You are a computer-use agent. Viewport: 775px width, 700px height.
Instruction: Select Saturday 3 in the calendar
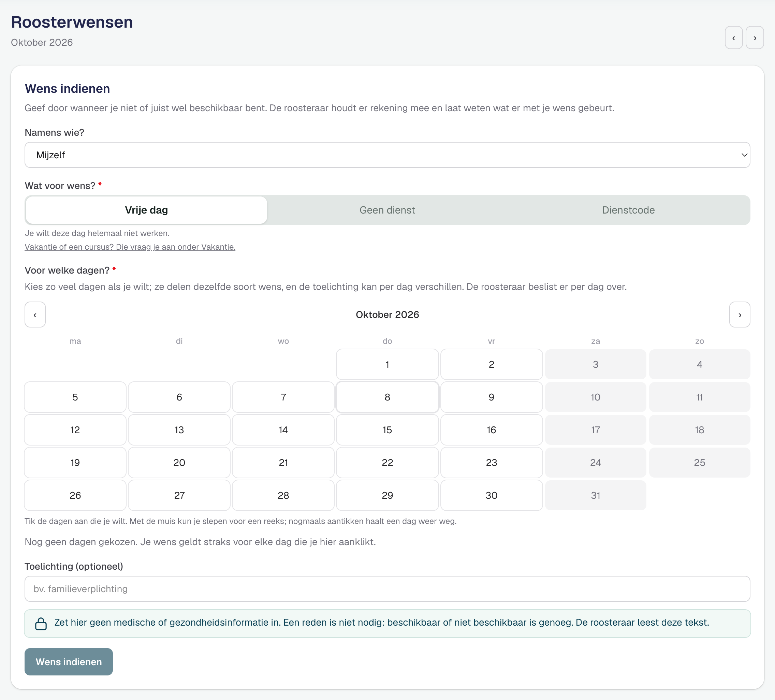coord(596,364)
